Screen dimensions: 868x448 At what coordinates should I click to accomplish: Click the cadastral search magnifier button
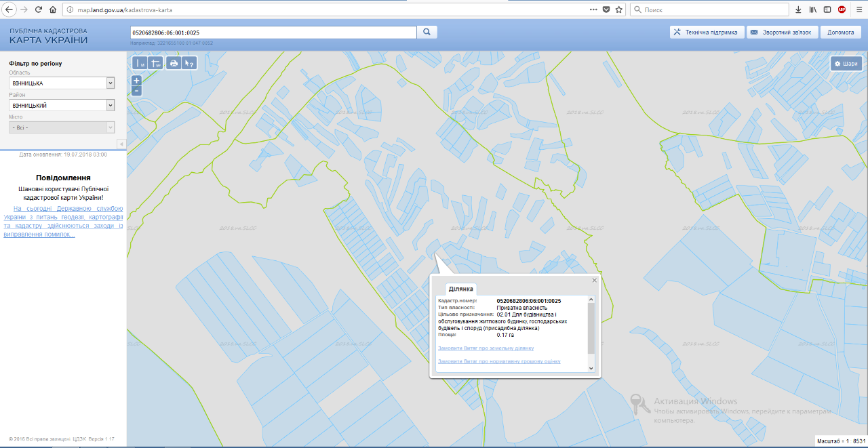pyautogui.click(x=427, y=32)
